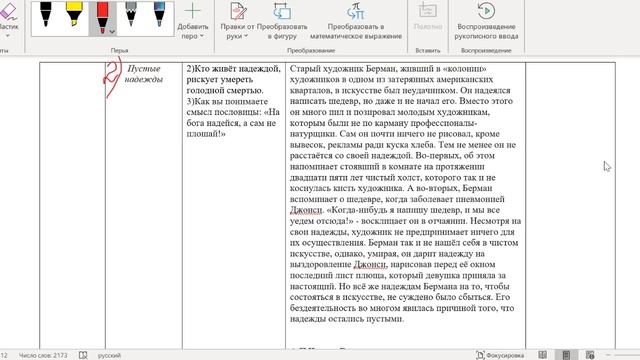Image resolution: width=640 pixels, height=360 pixels.
Task: Click the empty leftmost table cell
Action: tap(72, 205)
